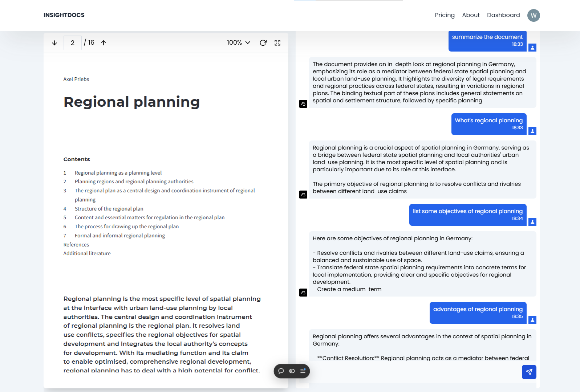Screen dimensions: 580x392
Task: Click the user icon beside 'summarize the document'
Action: pos(532,48)
